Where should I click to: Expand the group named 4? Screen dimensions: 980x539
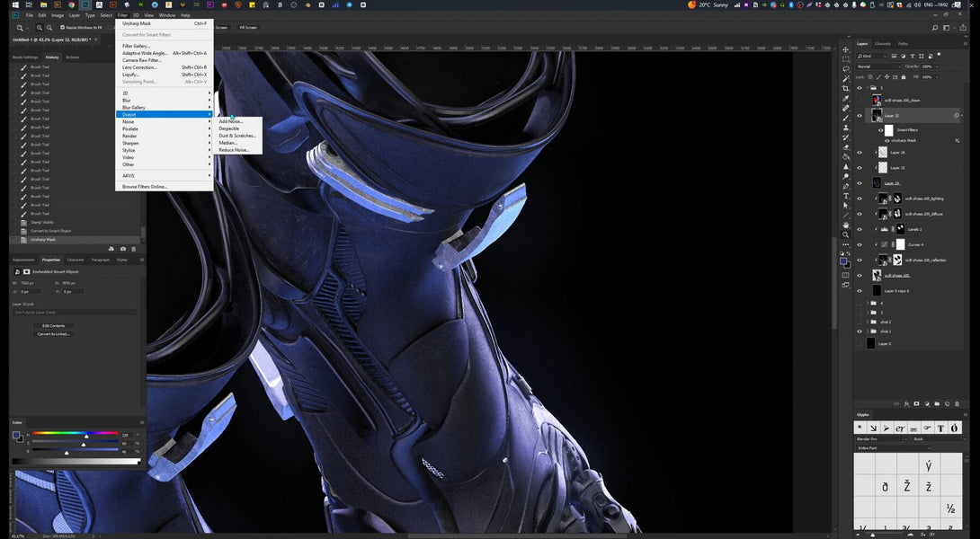coord(866,303)
